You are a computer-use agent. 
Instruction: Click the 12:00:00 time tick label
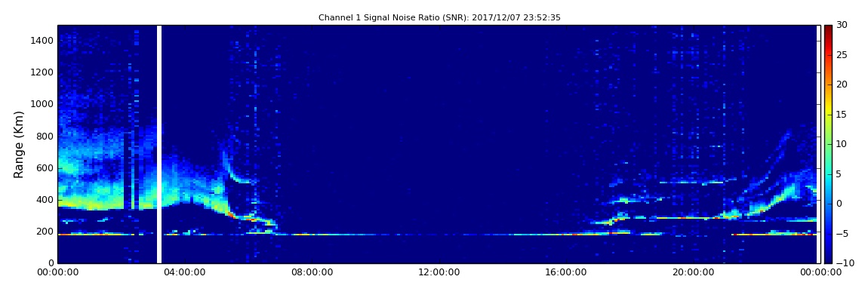coord(439,272)
